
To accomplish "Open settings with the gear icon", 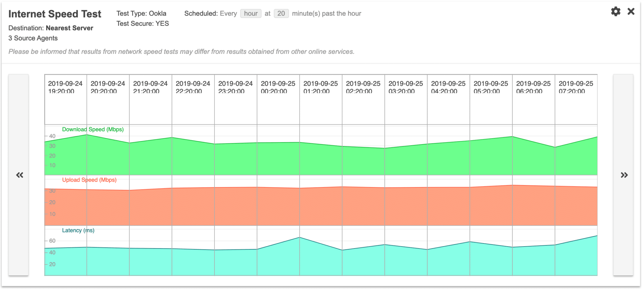I will (x=615, y=12).
